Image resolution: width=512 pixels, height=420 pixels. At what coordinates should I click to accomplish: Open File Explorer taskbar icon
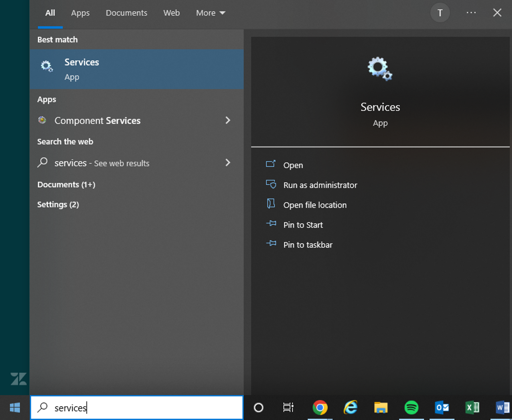click(381, 408)
